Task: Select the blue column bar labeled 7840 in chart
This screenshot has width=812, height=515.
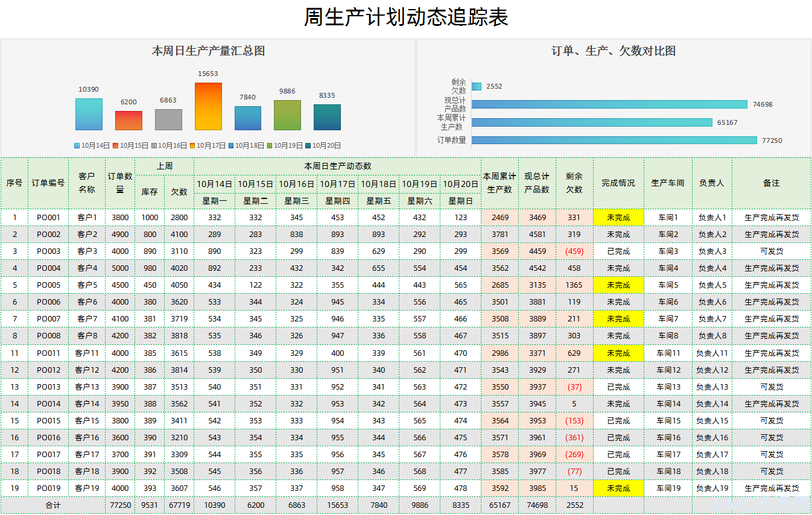Action: (x=248, y=118)
